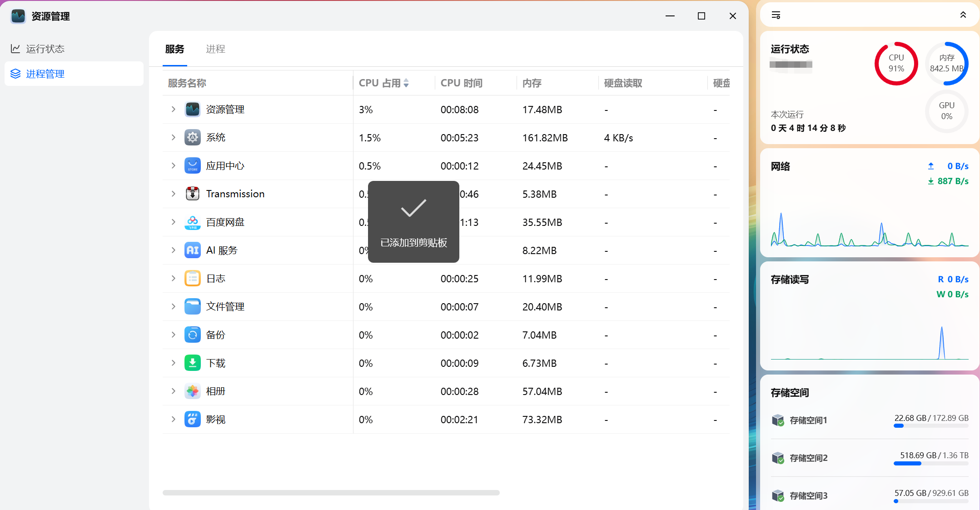Click the 百度网盘 service icon
Screen dimensions: 980x510
point(192,222)
